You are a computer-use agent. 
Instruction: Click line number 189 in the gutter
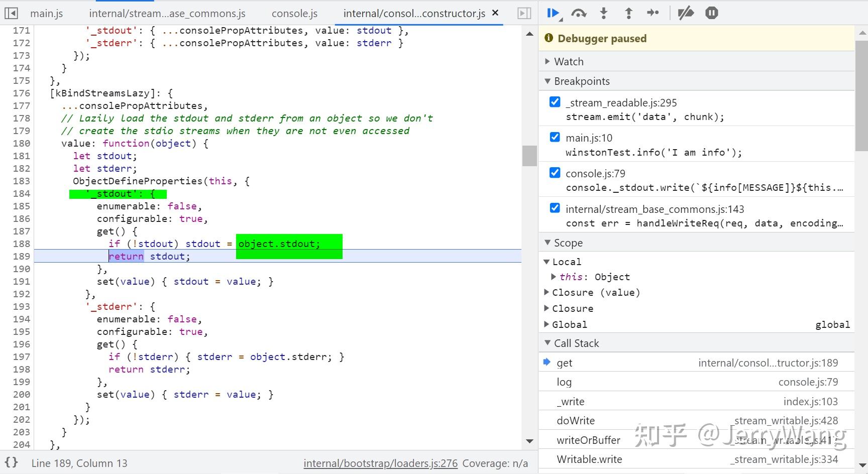click(21, 256)
